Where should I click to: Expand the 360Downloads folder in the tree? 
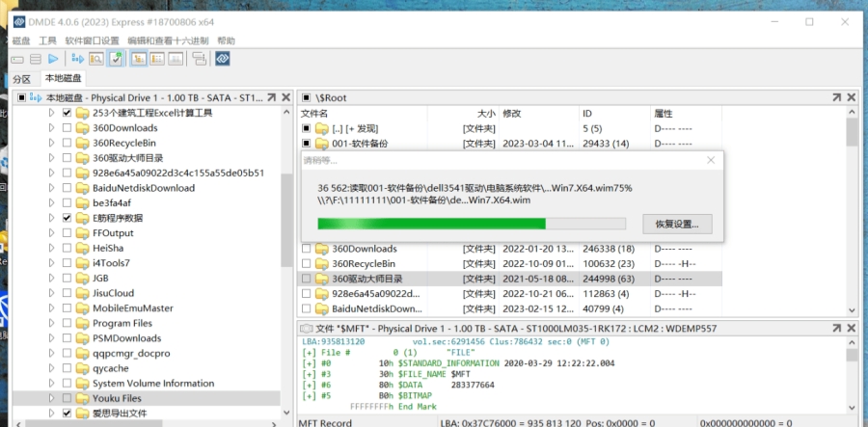tap(51, 128)
